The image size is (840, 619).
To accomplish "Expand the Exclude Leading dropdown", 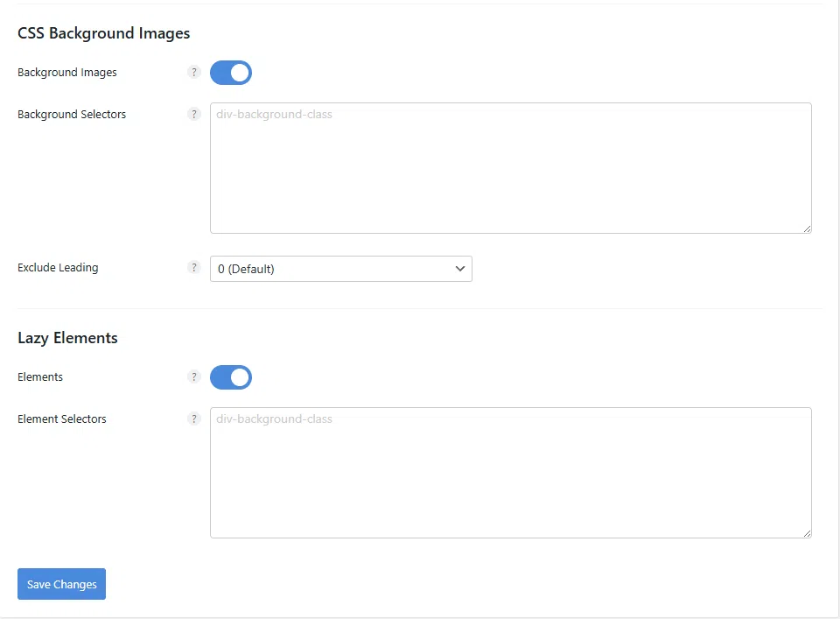I will coord(340,269).
